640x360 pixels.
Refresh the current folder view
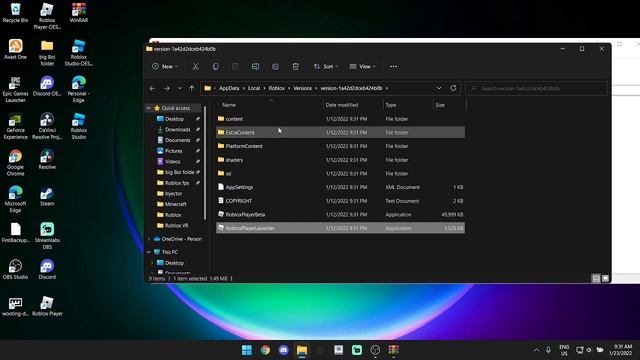(x=453, y=88)
